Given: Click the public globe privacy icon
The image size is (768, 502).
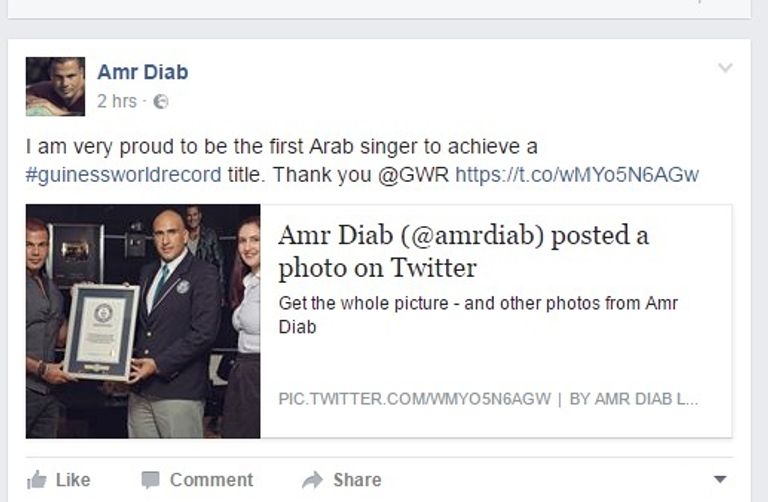Looking at the screenshot, I should pyautogui.click(x=161, y=102).
